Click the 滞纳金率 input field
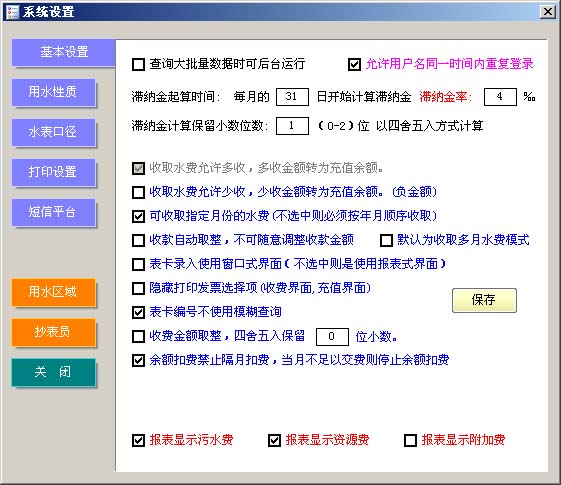Viewport: 561px width, 485px height. pos(500,97)
